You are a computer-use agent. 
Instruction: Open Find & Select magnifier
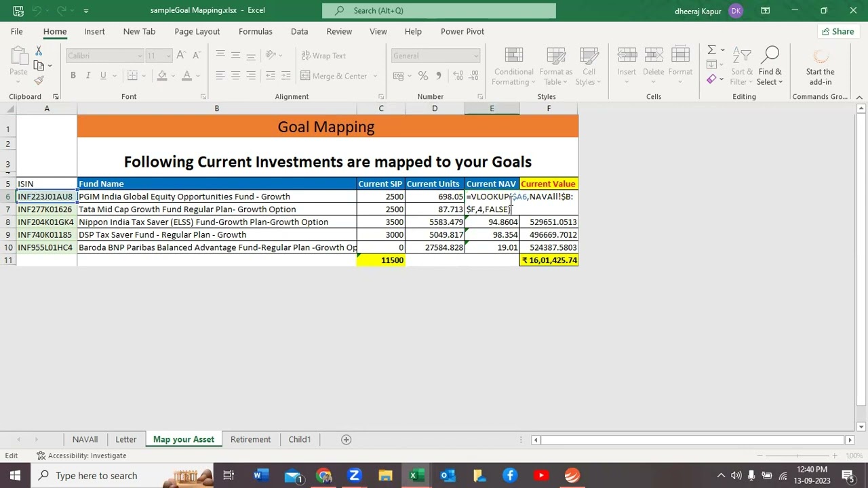[770, 66]
